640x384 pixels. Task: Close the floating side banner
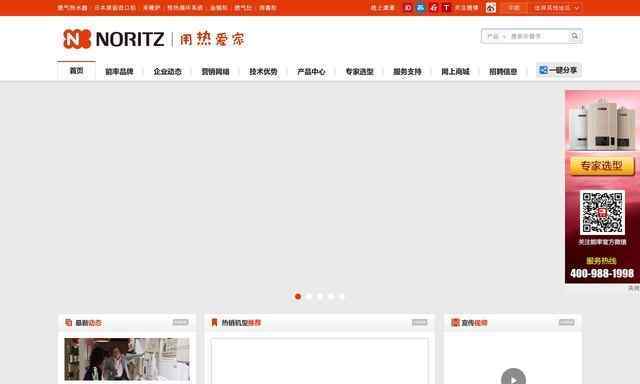(x=634, y=288)
